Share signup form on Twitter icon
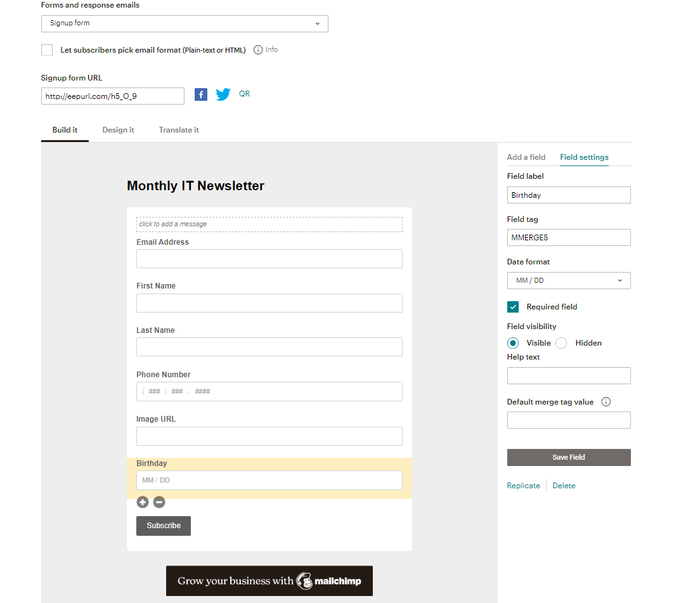The height and width of the screenshot is (603, 700). click(223, 94)
